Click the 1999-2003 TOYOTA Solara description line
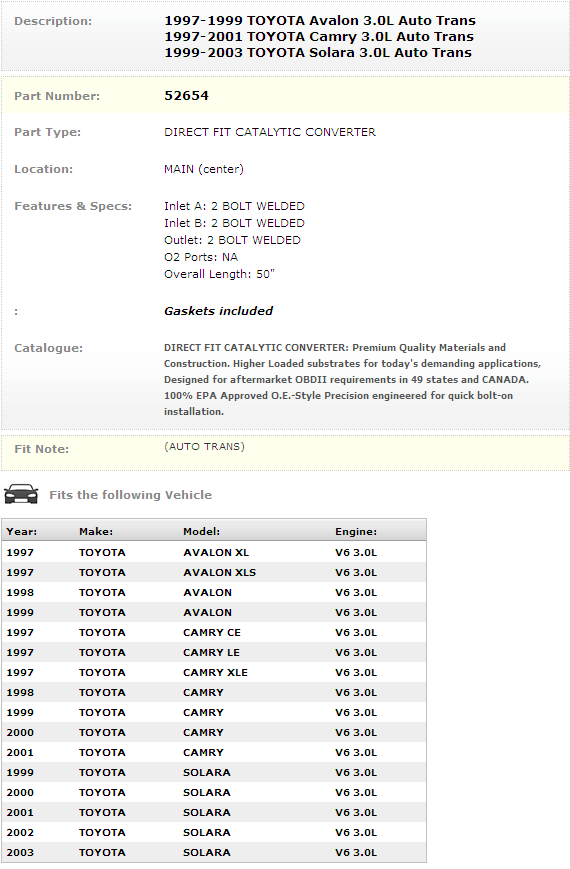 [x=318, y=53]
